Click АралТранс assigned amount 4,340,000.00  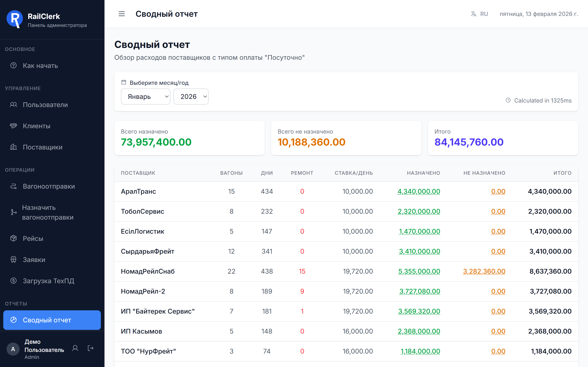419,191
